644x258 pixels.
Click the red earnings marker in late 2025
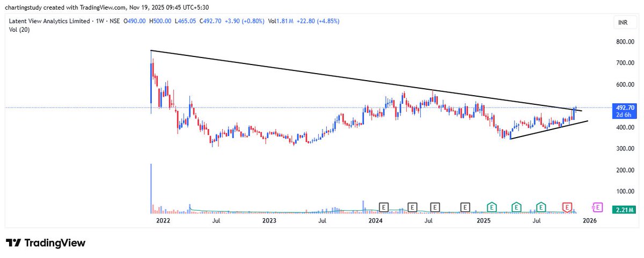[x=567, y=206]
